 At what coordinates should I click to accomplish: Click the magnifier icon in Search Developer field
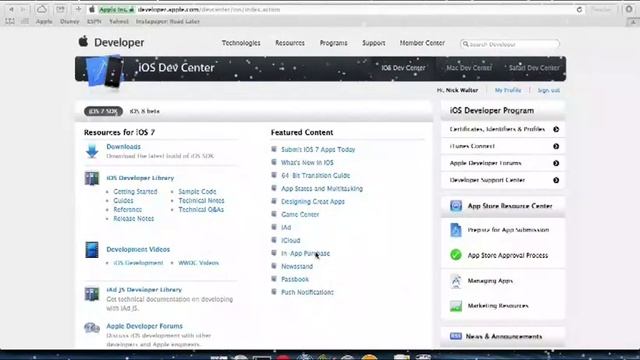tap(465, 44)
